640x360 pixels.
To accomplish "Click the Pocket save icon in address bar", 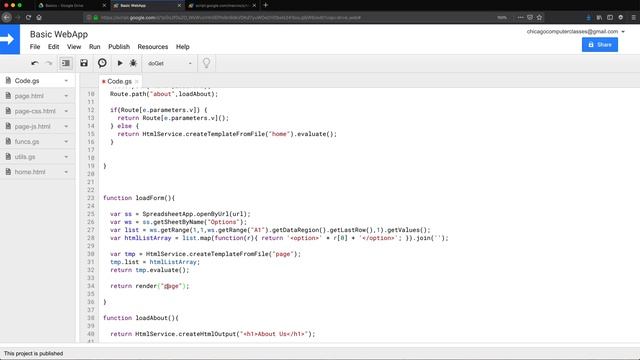I will 530,18.
